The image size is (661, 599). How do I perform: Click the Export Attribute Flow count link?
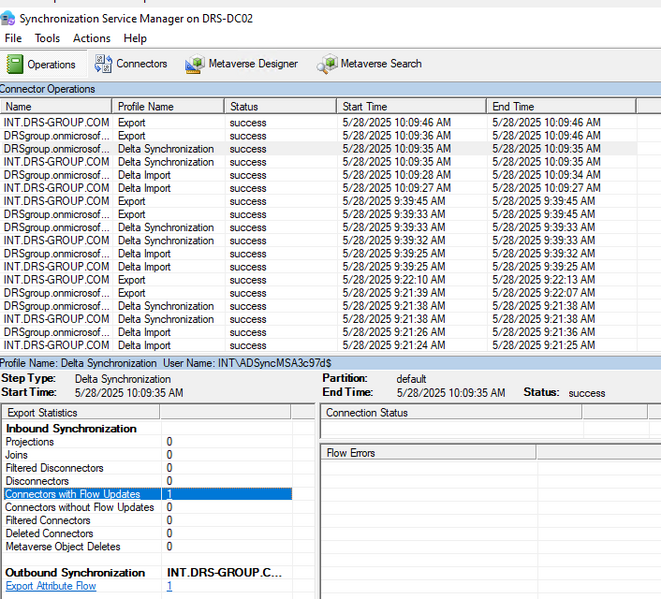coord(170,586)
